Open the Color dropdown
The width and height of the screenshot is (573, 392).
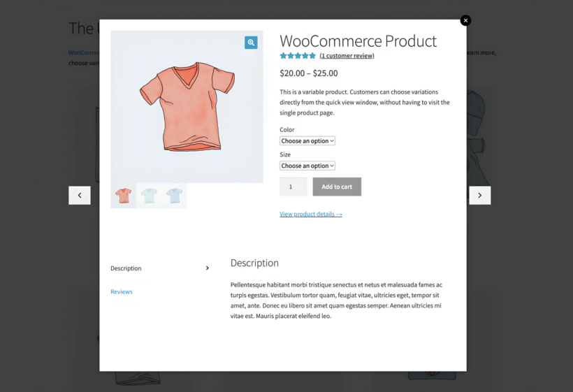(307, 140)
